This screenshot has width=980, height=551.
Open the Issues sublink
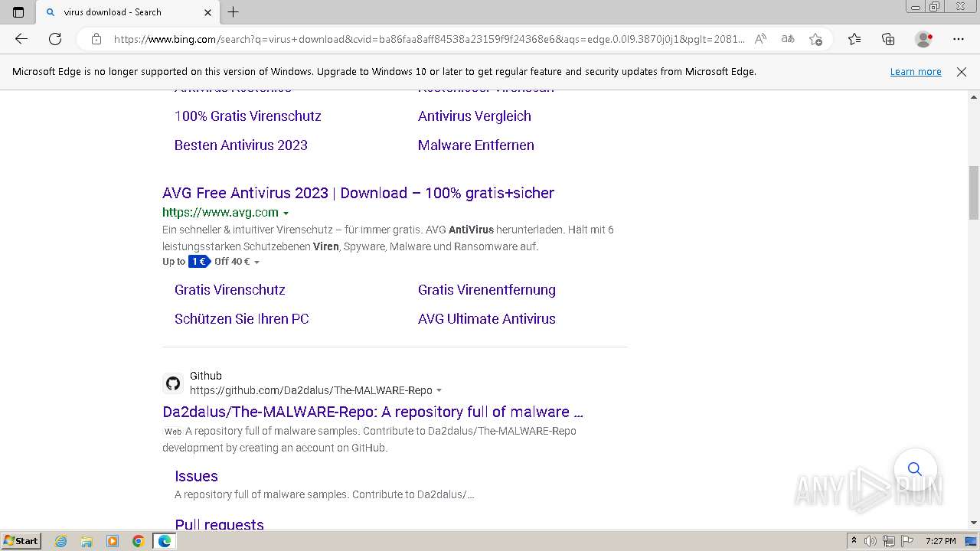click(x=196, y=476)
